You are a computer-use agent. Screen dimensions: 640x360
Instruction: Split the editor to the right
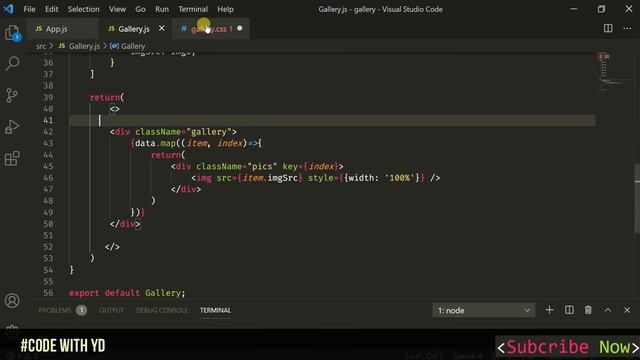click(x=608, y=28)
